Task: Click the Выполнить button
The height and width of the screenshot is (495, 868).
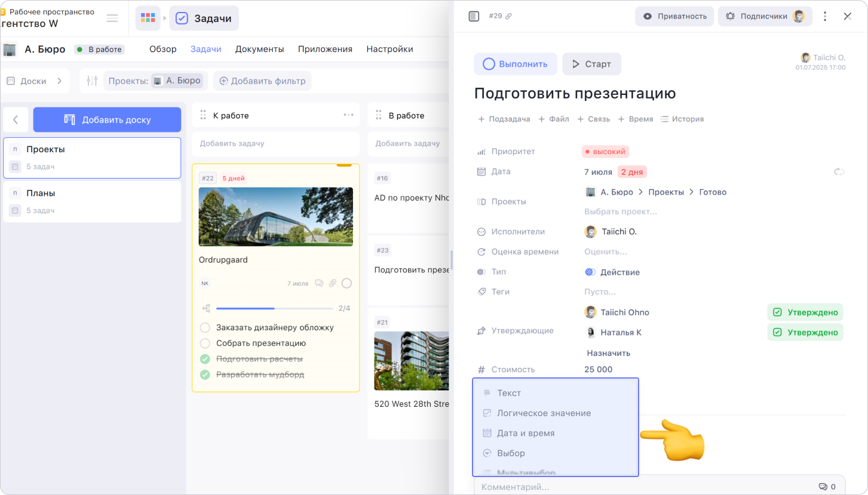Action: pyautogui.click(x=516, y=64)
